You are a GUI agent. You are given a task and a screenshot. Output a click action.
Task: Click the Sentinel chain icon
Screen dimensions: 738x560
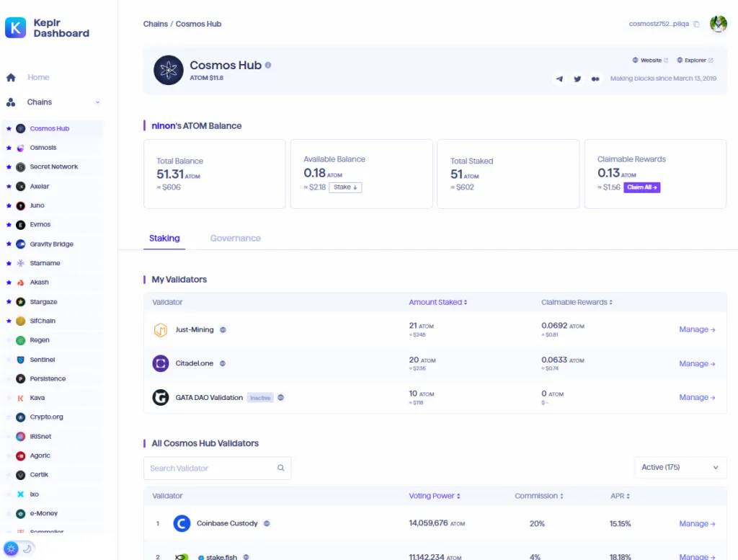[21, 360]
